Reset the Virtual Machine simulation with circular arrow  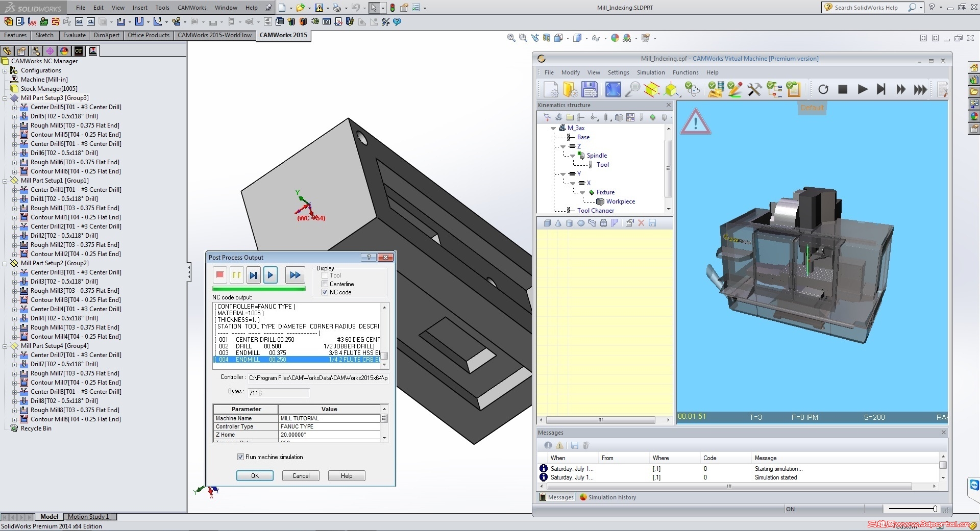pos(823,89)
